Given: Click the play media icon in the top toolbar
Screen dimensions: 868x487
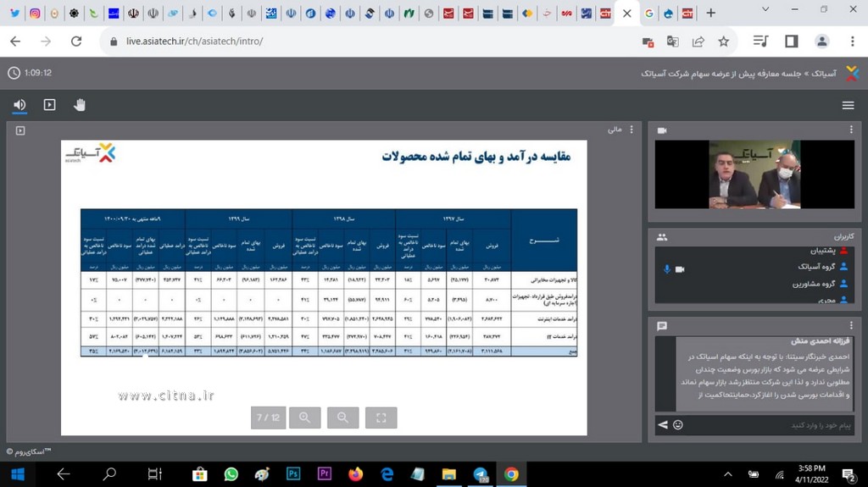Looking at the screenshot, I should coord(49,105).
